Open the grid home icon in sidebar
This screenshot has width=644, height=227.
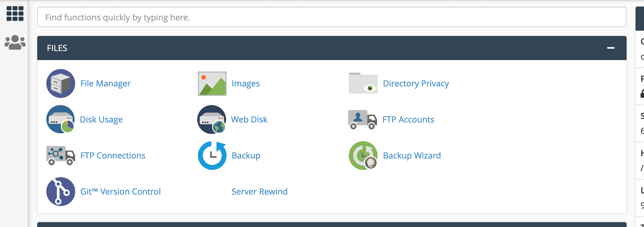pos(15,14)
